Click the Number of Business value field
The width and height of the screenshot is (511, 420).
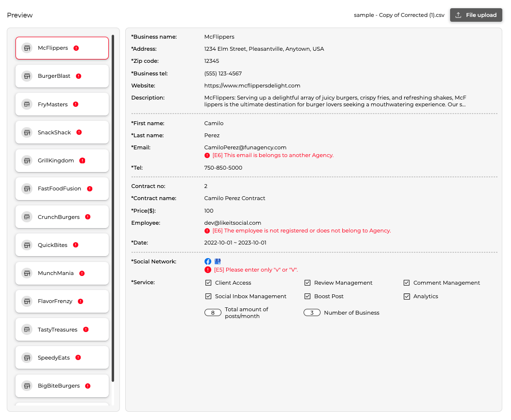[x=312, y=313]
